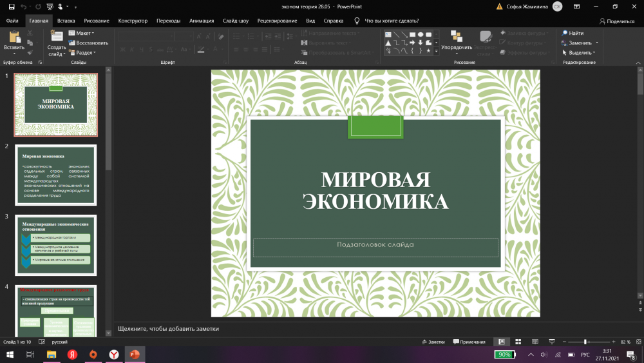644x363 pixels.
Task: Toggle the Comments (Примечания) pane
Action: point(468,342)
